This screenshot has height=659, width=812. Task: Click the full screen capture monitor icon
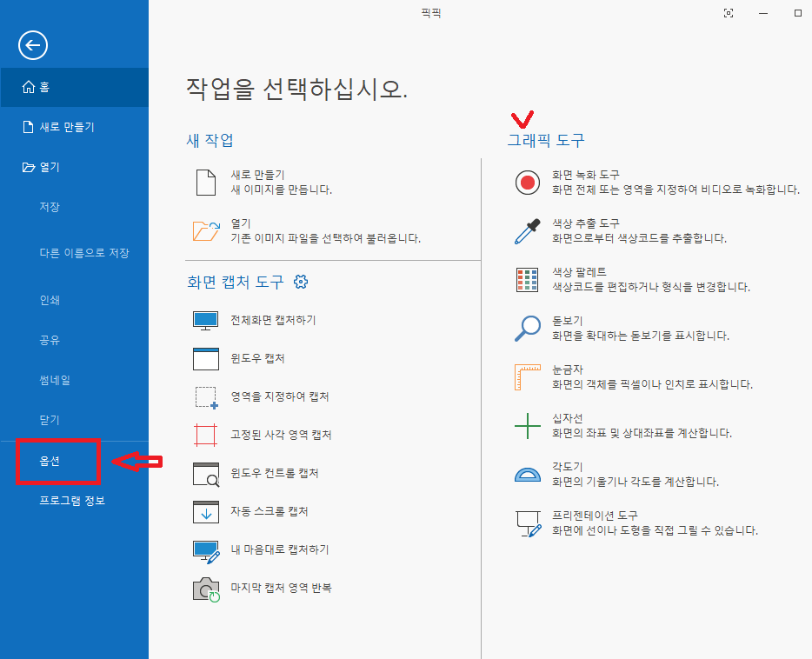point(205,321)
